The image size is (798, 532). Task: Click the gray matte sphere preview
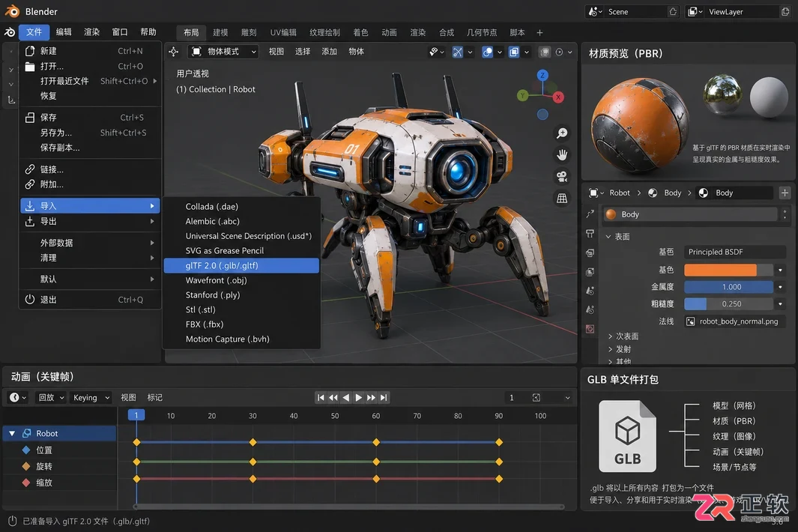(x=769, y=97)
